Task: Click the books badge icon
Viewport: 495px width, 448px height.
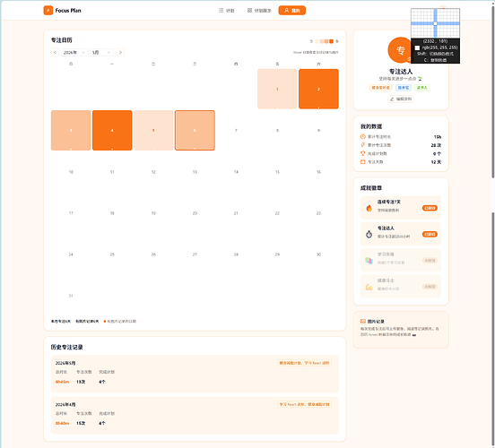Action: [x=369, y=260]
